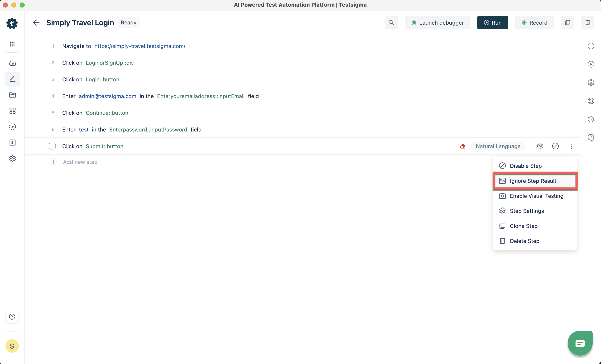Open the nine-dot apps grid launcher
The height and width of the screenshot is (364, 601).
(x=12, y=44)
